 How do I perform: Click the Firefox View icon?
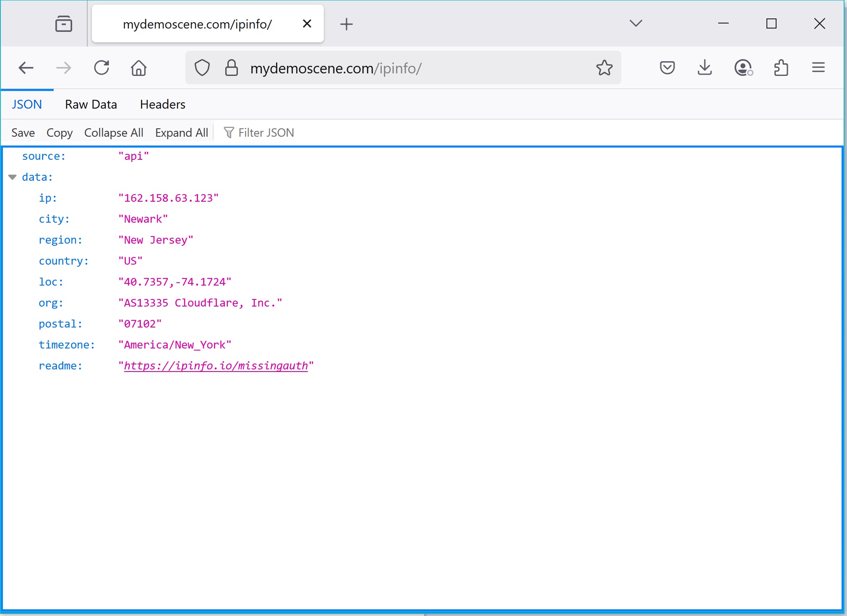point(63,23)
